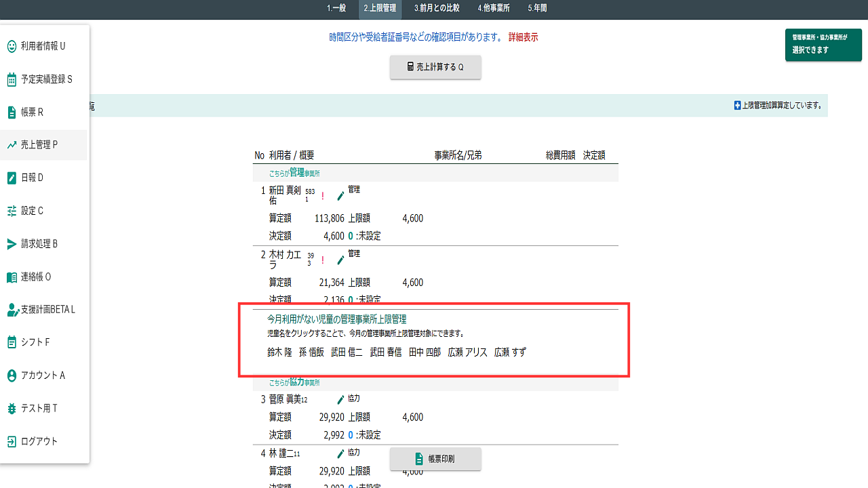Open the 連絡帳 book icon
Screen dimensions: 868x488
tap(12, 277)
